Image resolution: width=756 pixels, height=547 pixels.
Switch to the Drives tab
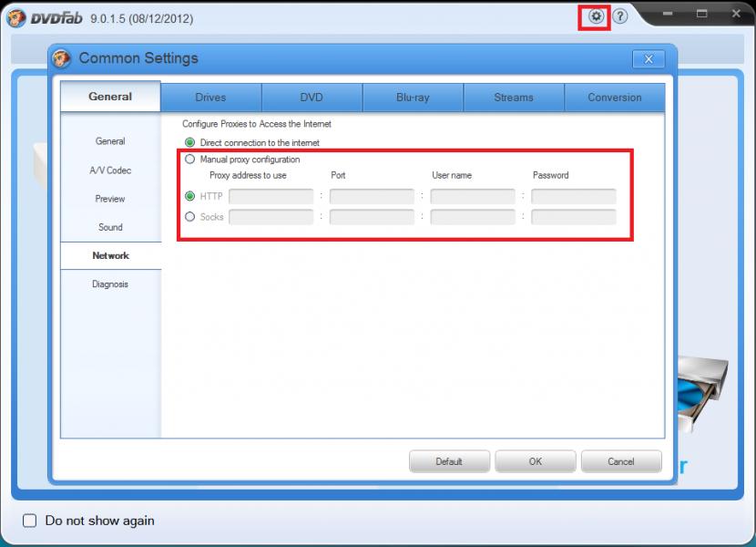210,98
